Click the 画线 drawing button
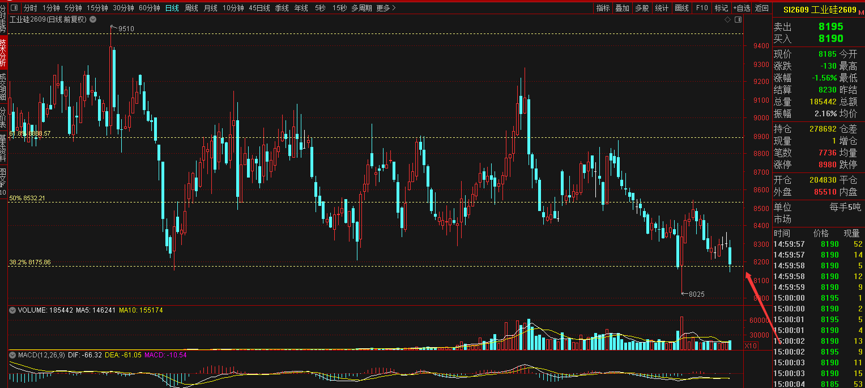Screen dimensions: 865x388 coord(682,8)
